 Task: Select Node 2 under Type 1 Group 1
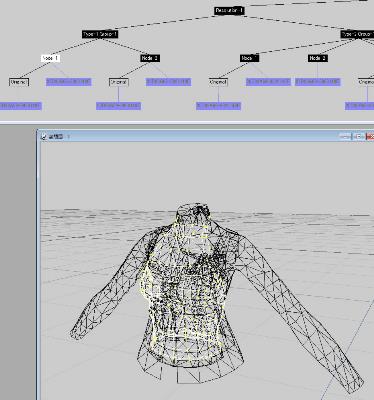point(150,58)
